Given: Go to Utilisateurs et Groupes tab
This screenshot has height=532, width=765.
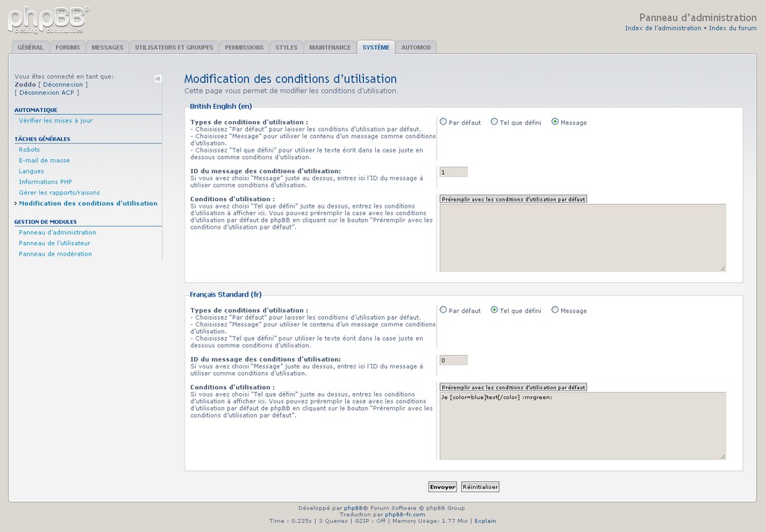Looking at the screenshot, I should [x=174, y=47].
